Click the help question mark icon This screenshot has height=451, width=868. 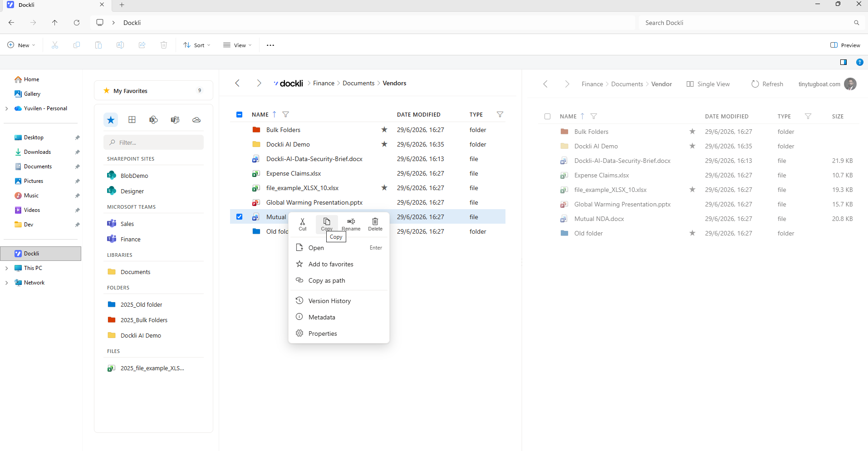pos(859,62)
